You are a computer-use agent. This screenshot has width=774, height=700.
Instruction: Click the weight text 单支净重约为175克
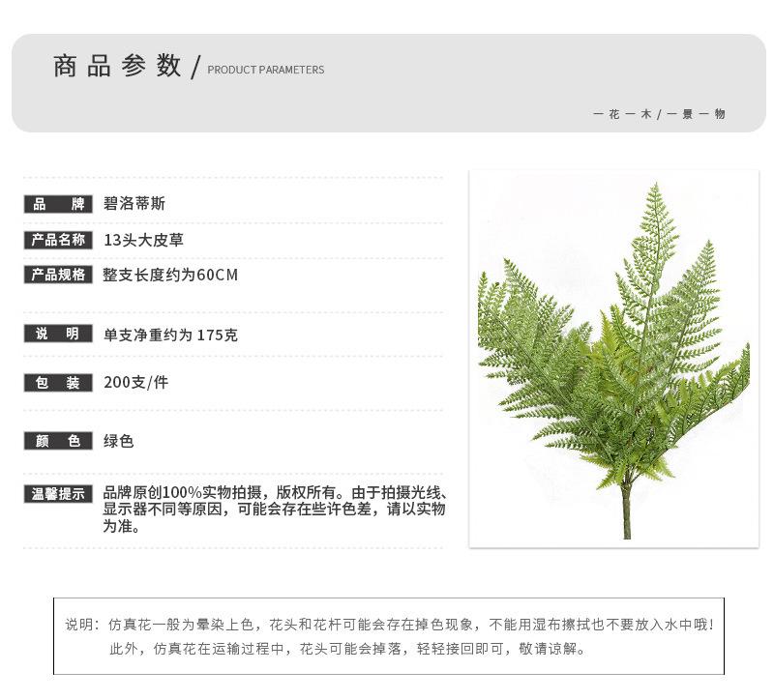[x=170, y=335]
